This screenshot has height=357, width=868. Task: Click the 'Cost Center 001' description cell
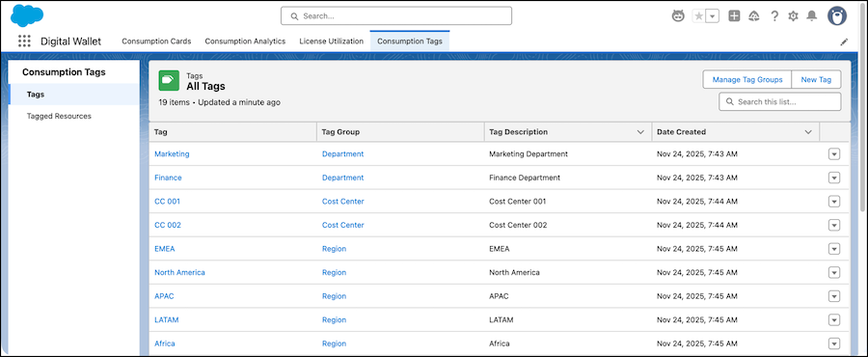click(x=518, y=202)
